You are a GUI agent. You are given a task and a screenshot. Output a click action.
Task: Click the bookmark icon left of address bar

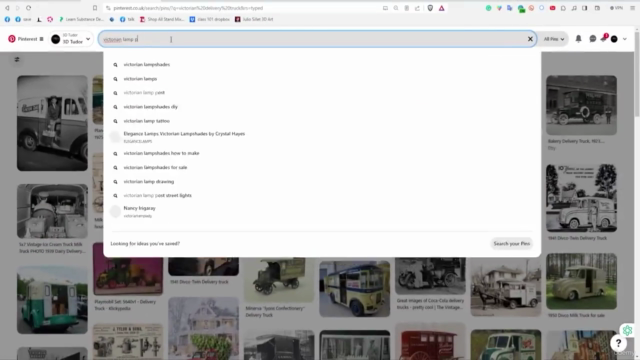point(95,8)
